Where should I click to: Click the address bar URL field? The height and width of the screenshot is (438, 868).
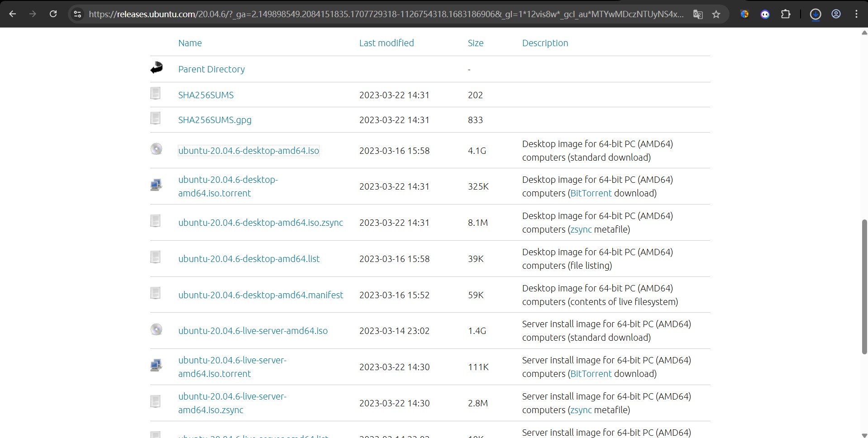(x=386, y=14)
